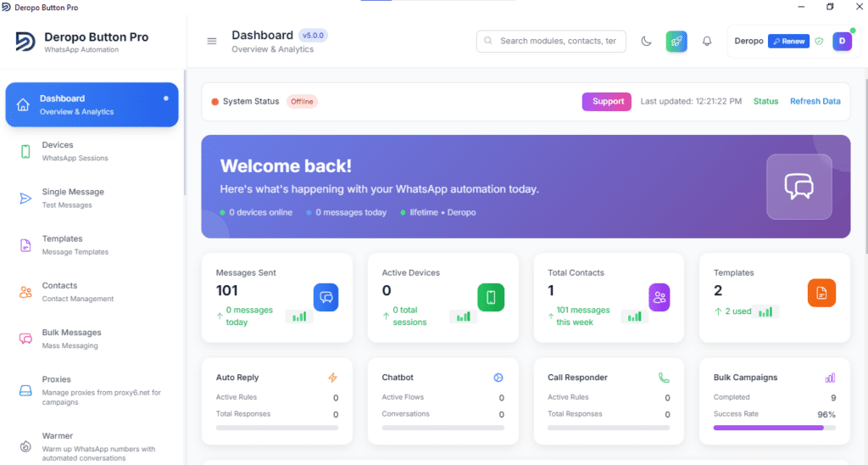Click the phone handset icon in Call Responder
The image size is (868, 465).
point(664,378)
